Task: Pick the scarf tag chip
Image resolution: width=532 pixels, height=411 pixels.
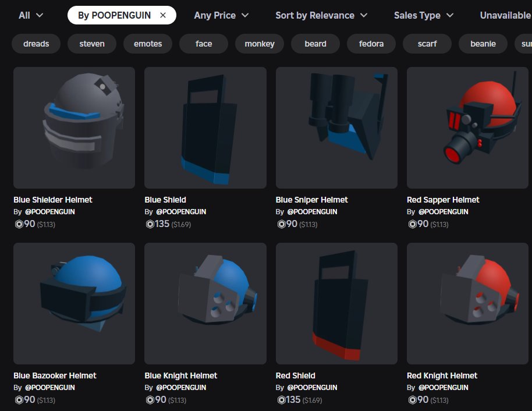Action: (427, 44)
